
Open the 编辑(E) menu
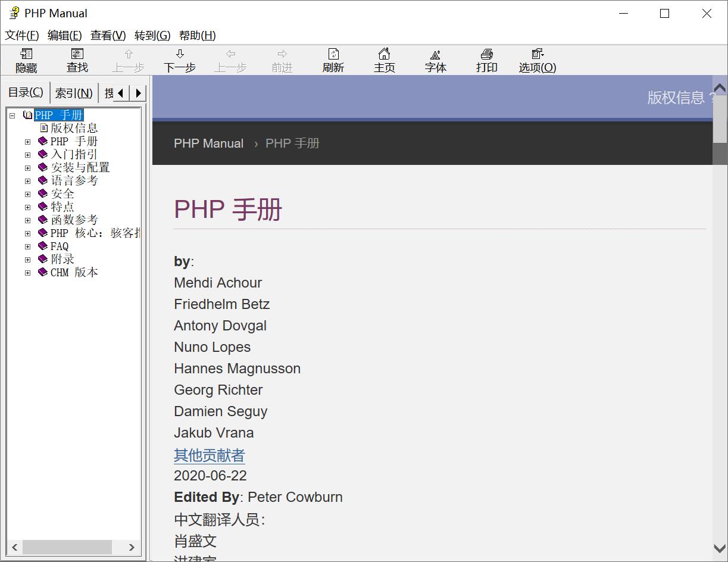(64, 35)
